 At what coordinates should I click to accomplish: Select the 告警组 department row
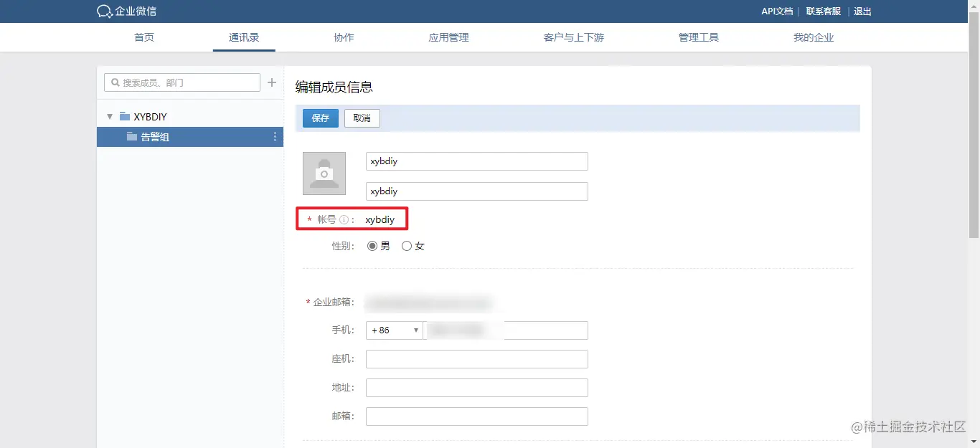tap(190, 137)
